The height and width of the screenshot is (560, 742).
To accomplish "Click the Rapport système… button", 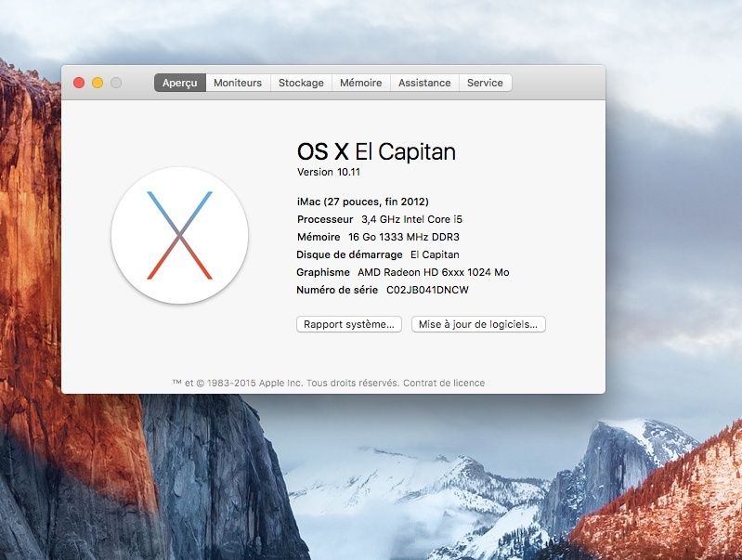I will coord(349,324).
